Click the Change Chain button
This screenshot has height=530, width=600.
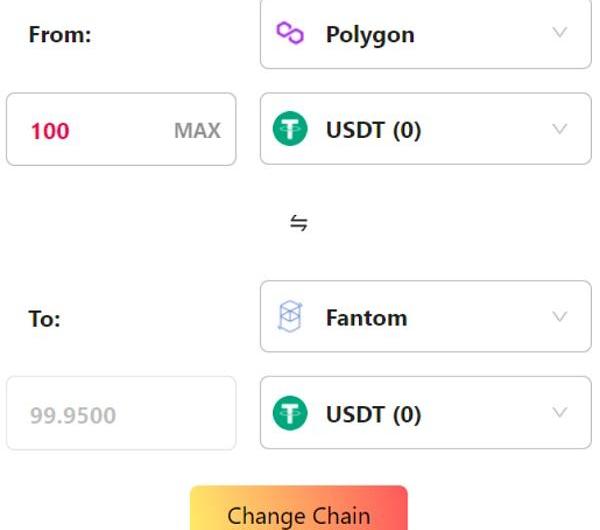pyautogui.click(x=299, y=514)
